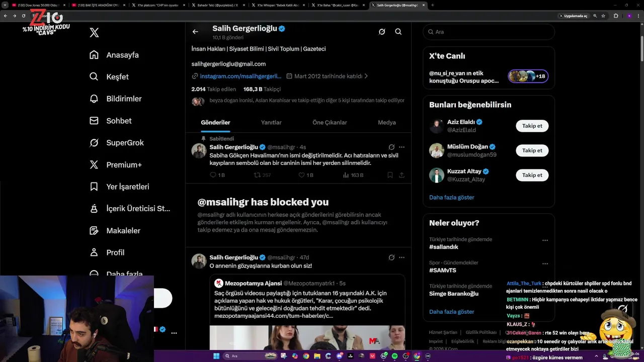Viewport: 644px width, 362px height.
Task: Open Yer İşaretleri bookmarks
Action: tap(119, 187)
